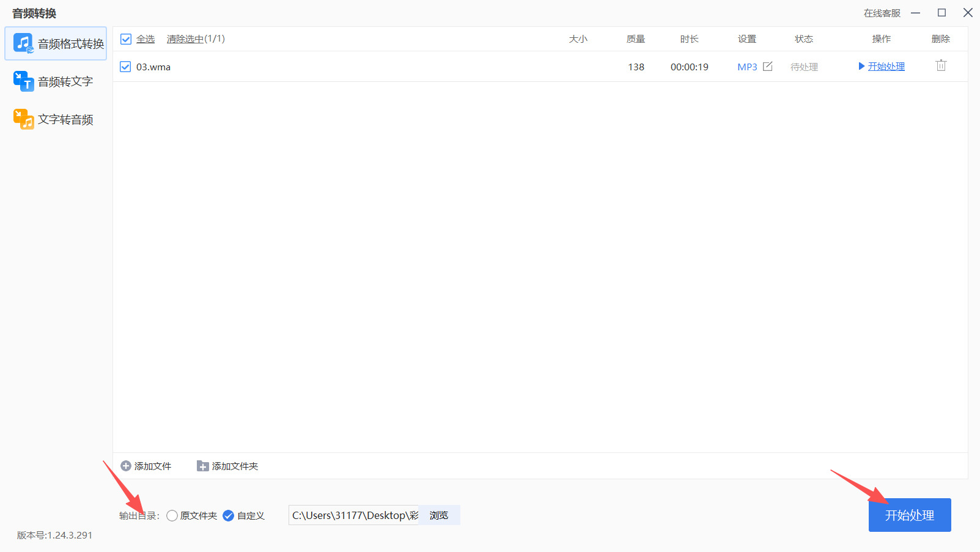Click the 设置 column header

(747, 39)
